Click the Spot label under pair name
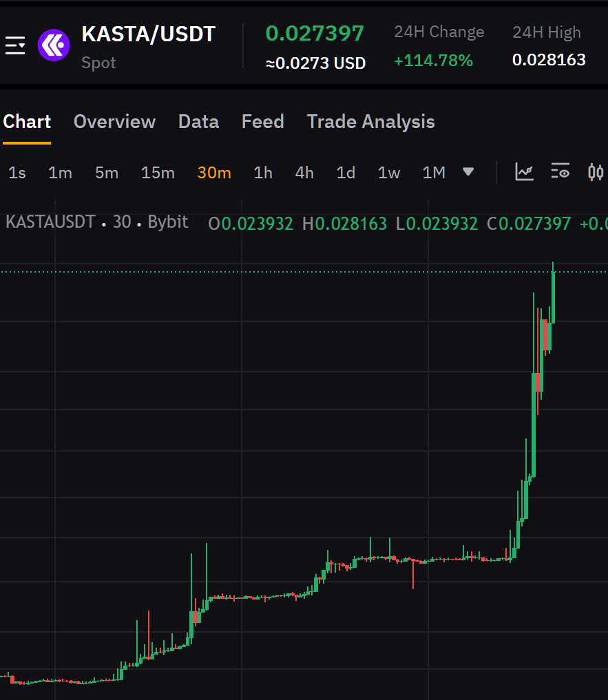 pyautogui.click(x=98, y=63)
